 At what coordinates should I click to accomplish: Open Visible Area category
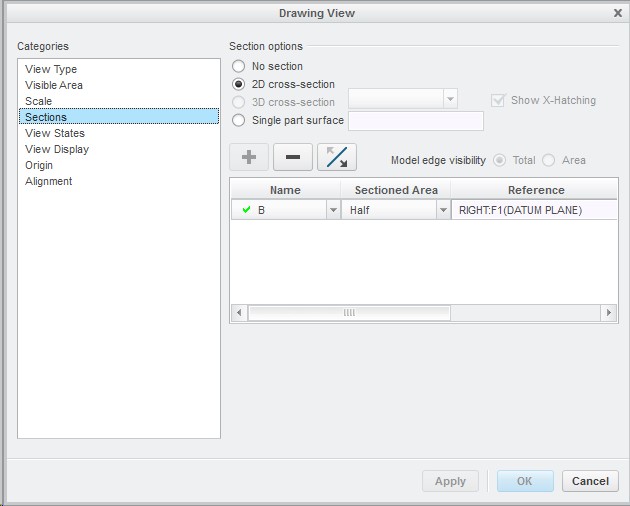pyautogui.click(x=119, y=85)
